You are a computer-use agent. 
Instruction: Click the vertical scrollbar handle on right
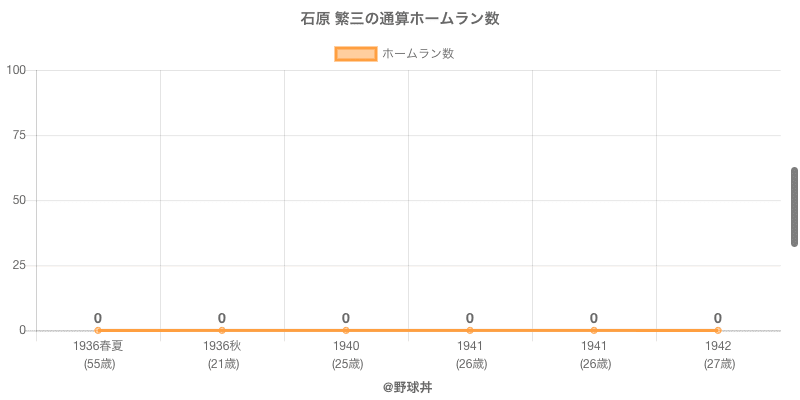(794, 207)
